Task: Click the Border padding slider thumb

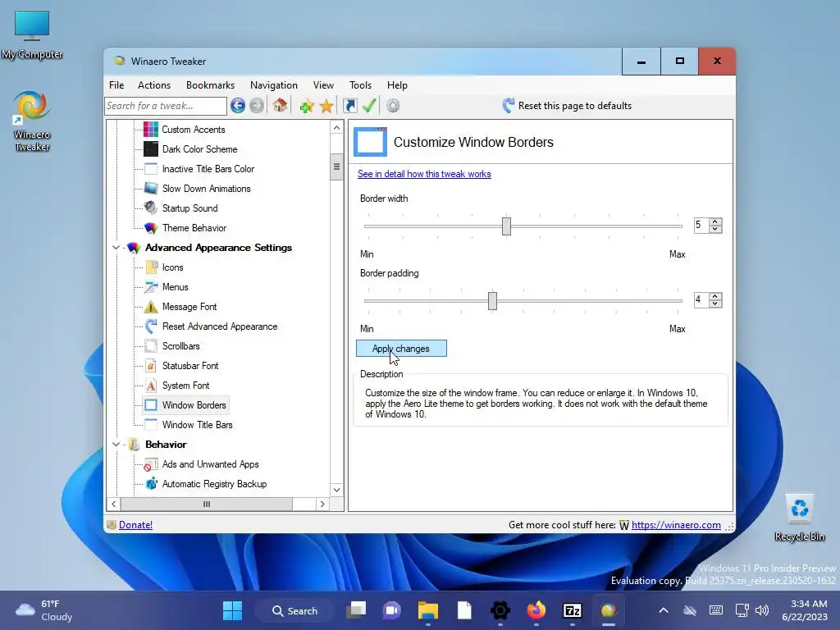Action: pyautogui.click(x=492, y=300)
